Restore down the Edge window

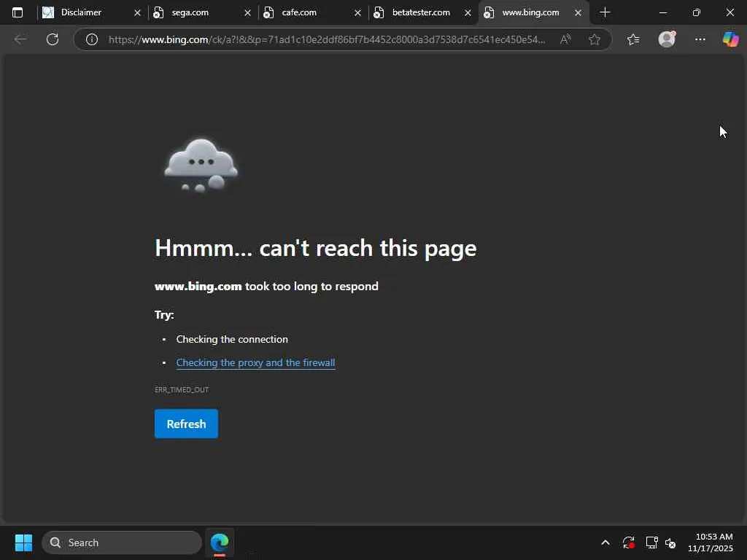click(697, 12)
